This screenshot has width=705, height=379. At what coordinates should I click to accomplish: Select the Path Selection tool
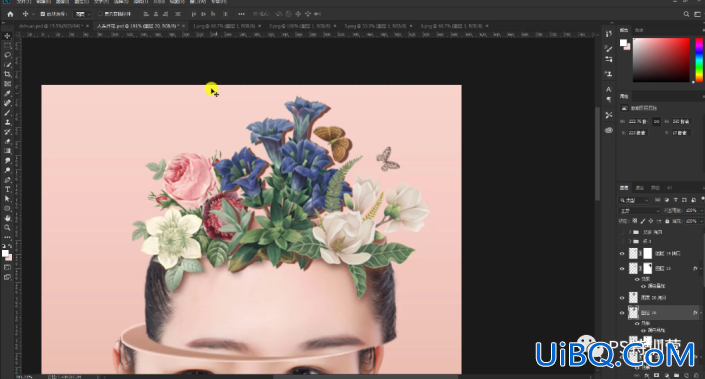point(7,199)
